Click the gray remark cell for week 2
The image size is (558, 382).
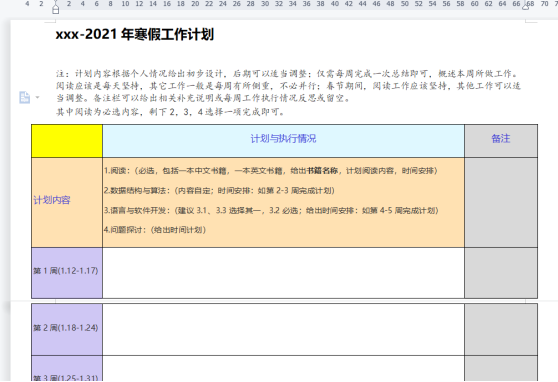[501, 329]
